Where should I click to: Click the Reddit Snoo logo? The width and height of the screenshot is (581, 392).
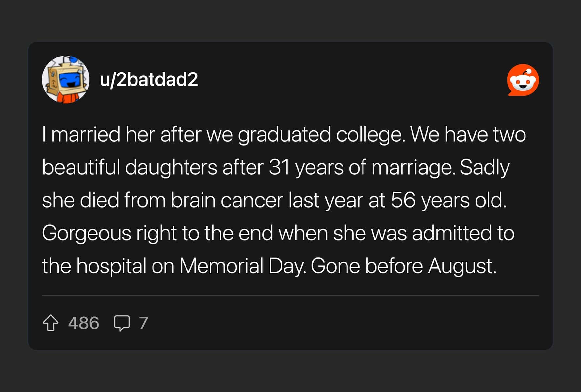(523, 80)
